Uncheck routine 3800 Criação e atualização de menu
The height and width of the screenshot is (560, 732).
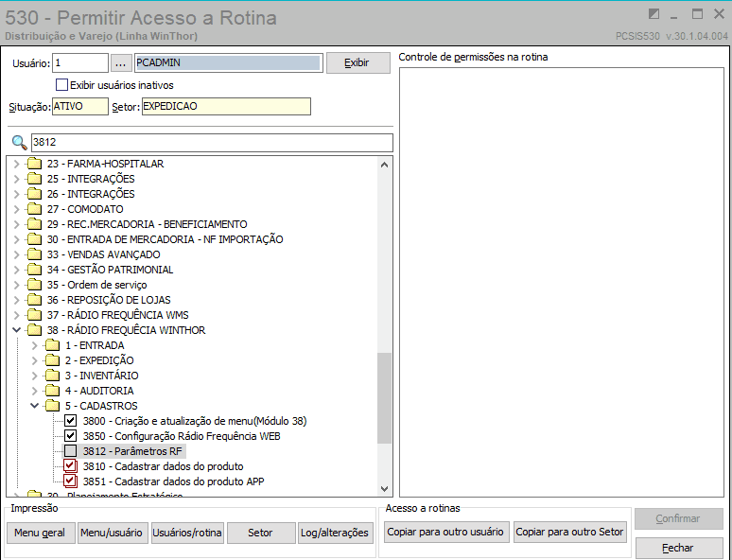pos(71,421)
